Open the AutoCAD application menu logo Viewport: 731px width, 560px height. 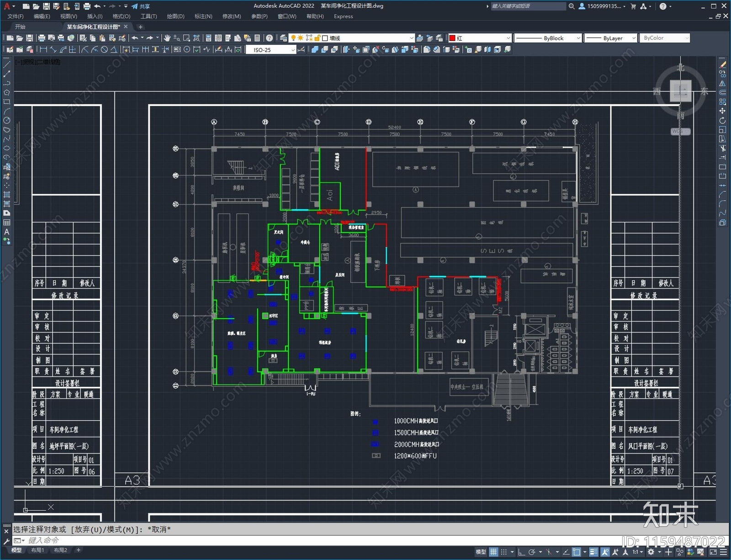tap(6, 6)
